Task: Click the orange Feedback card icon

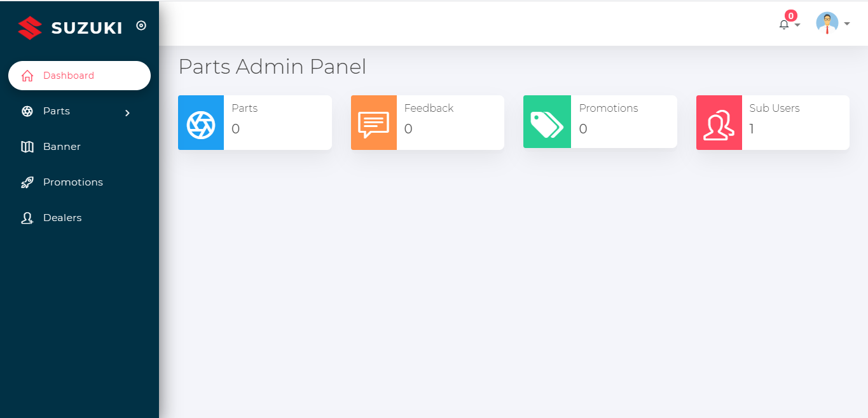Action: 374,123
